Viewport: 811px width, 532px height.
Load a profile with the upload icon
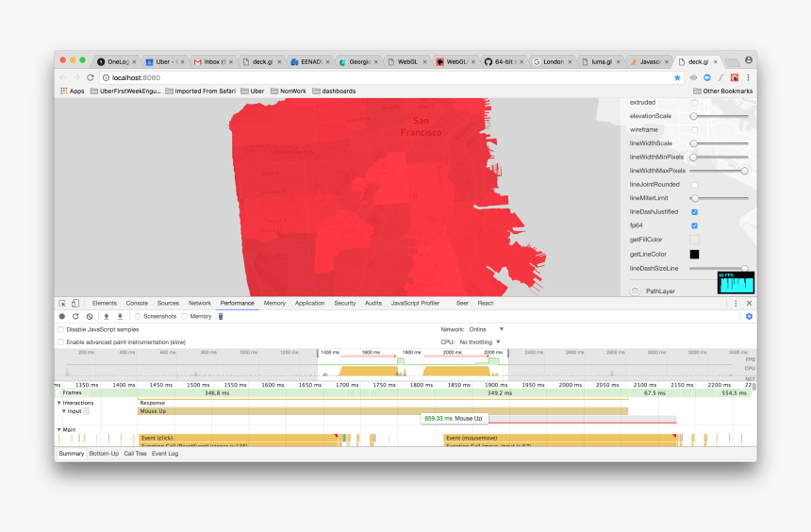pos(107,316)
